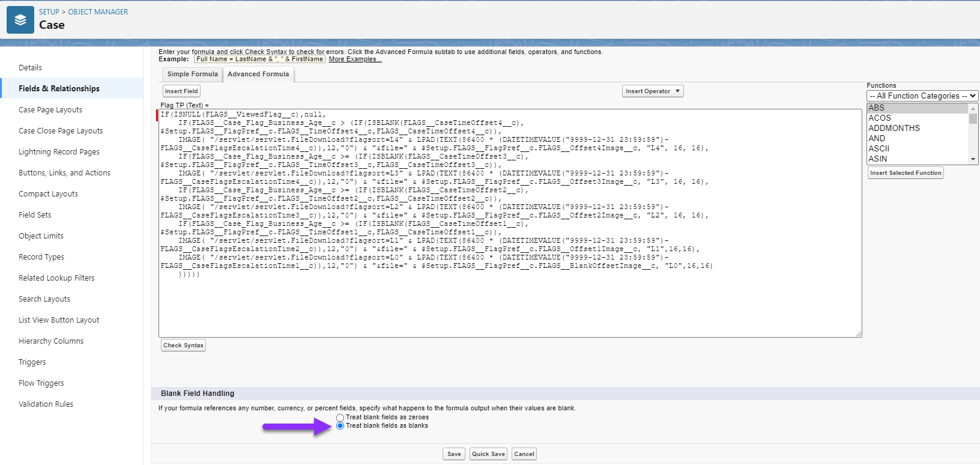This screenshot has height=465, width=980.
Task: Click the Check Syntax button
Action: coord(184,345)
